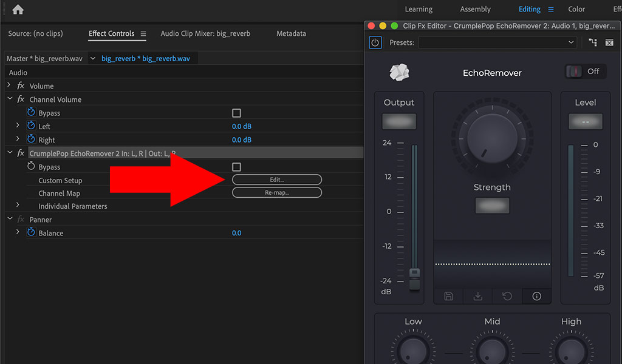Switch to Assembly workspace
Screen dimensions: 622x364
pos(475,9)
